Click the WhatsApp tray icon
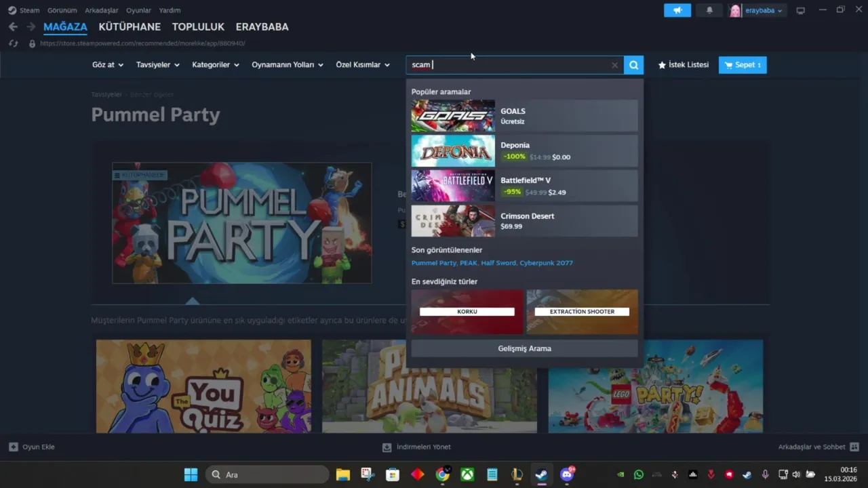 638,474
